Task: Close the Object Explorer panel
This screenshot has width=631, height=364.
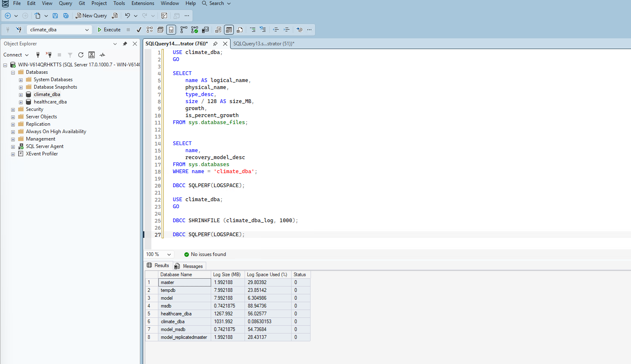Action: pyautogui.click(x=135, y=44)
